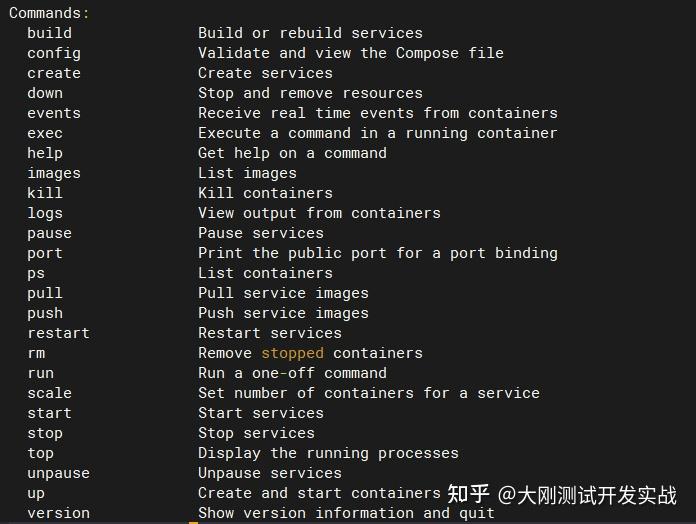Screen dimensions: 696x524
Task: Click the "down" command entry
Action: point(45,93)
